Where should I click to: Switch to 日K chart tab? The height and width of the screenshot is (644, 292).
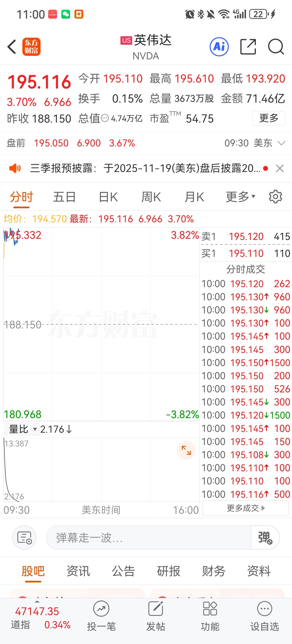point(108,197)
